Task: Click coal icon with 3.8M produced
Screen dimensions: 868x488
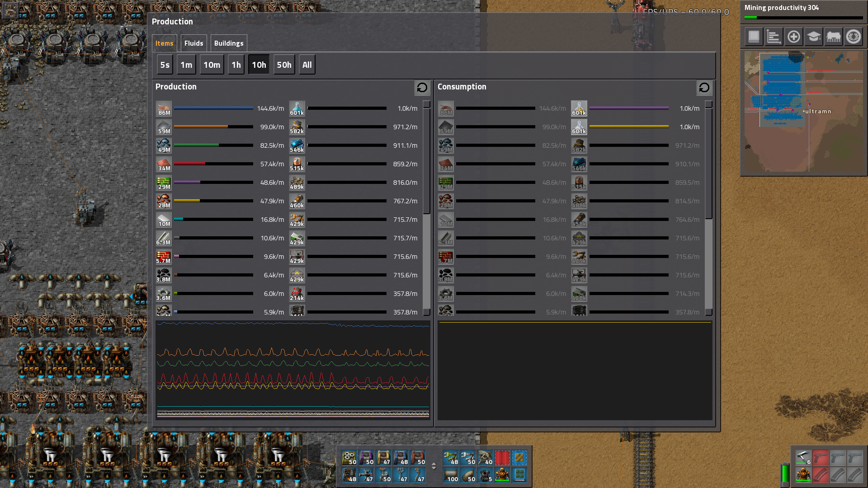Action: pyautogui.click(x=164, y=275)
